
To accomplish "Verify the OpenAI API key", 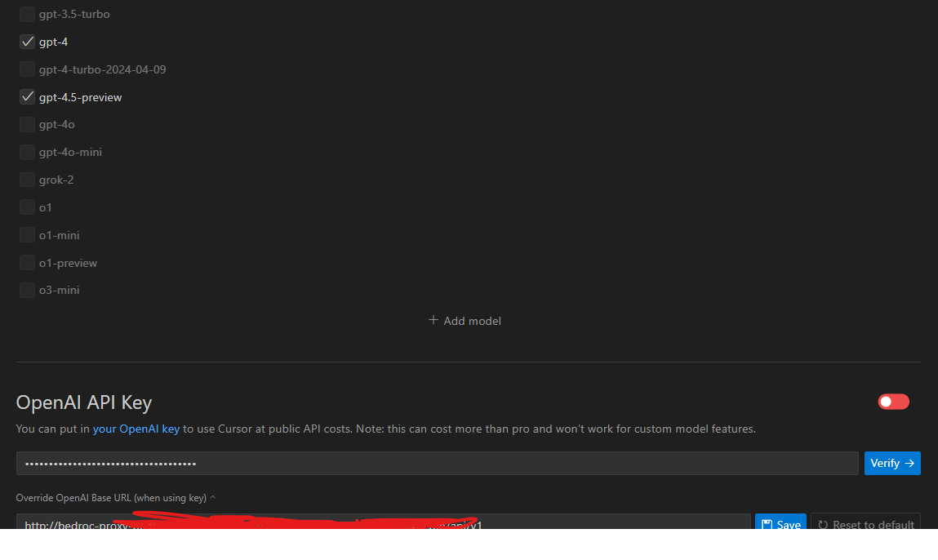I will point(892,463).
